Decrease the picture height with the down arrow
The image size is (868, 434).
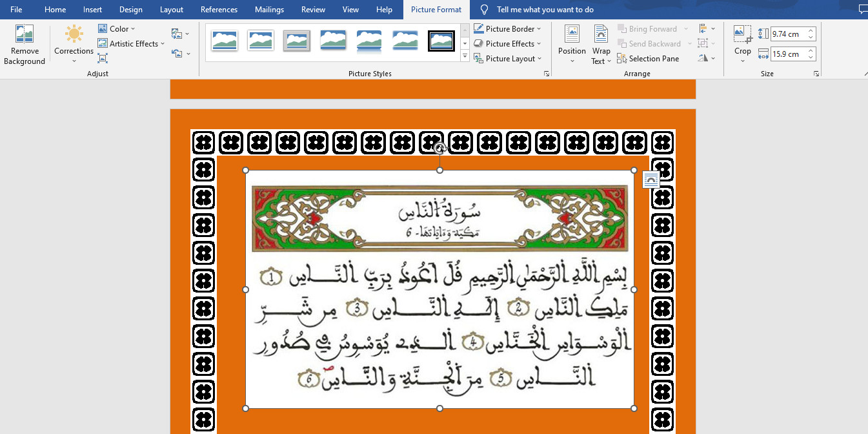(x=811, y=37)
